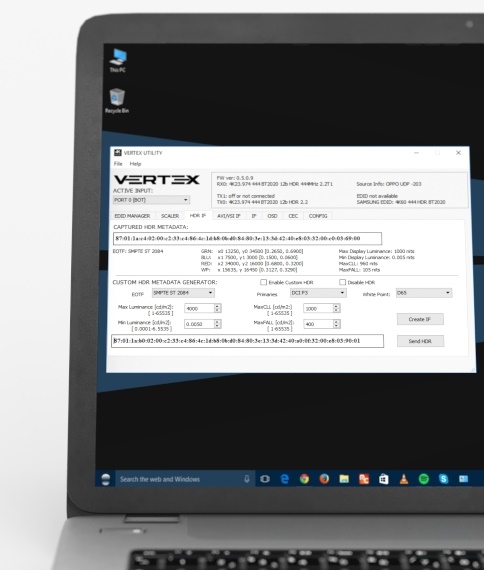
Task: Switch to the CEC tab
Action: point(293,216)
